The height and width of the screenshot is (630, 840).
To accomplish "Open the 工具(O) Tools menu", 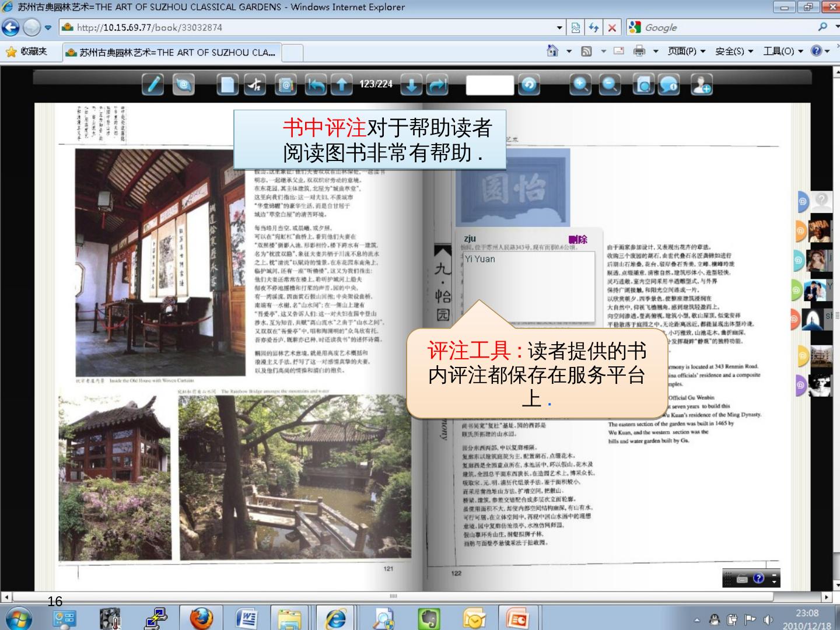I will (783, 51).
